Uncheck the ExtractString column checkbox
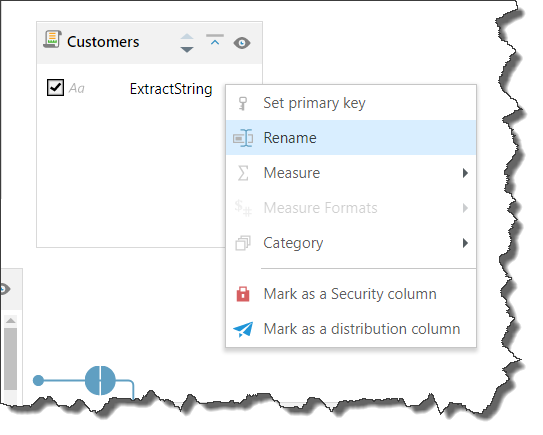 tap(55, 87)
